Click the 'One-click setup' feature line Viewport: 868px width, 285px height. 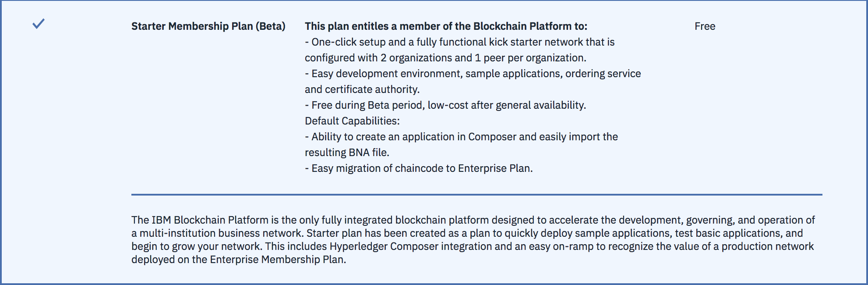click(x=459, y=42)
